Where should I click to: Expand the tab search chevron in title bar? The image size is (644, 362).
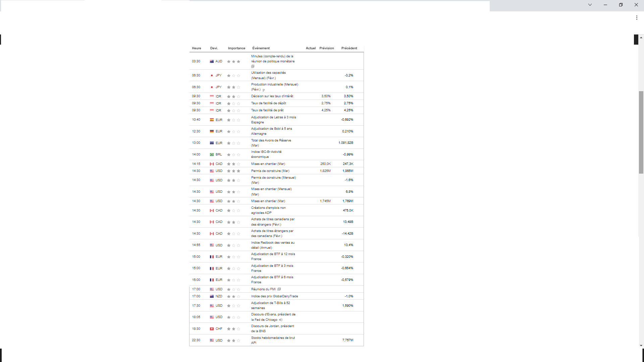590,5
